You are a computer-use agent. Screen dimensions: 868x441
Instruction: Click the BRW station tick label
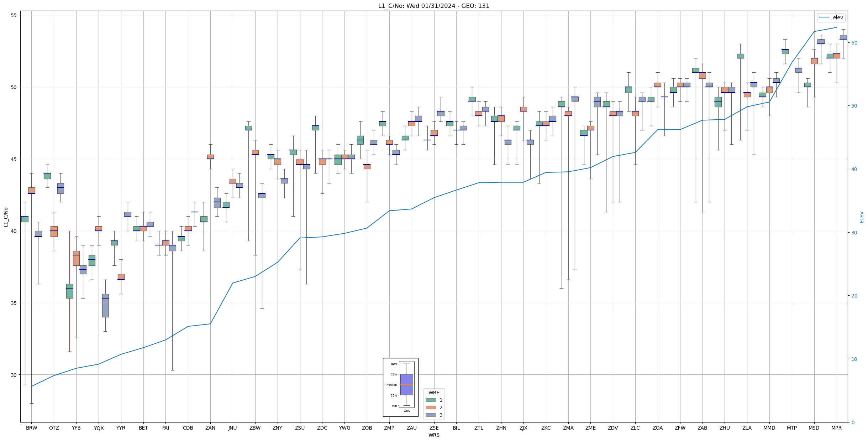[31, 428]
